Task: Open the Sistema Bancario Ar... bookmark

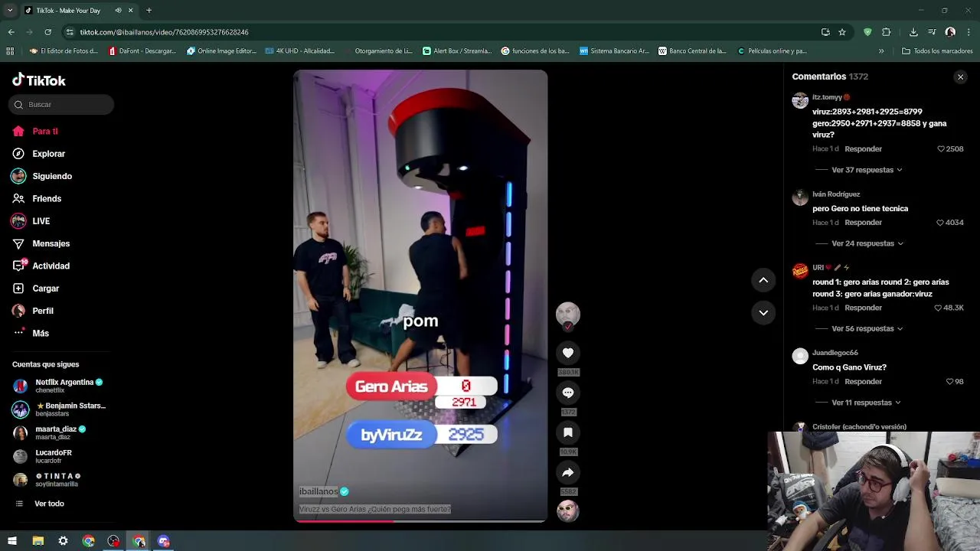Action: point(614,51)
